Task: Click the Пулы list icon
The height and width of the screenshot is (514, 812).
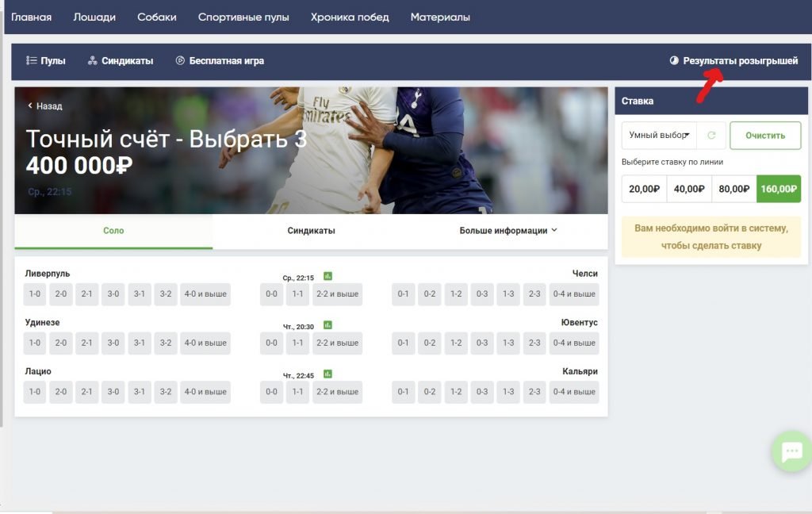Action: [x=32, y=60]
